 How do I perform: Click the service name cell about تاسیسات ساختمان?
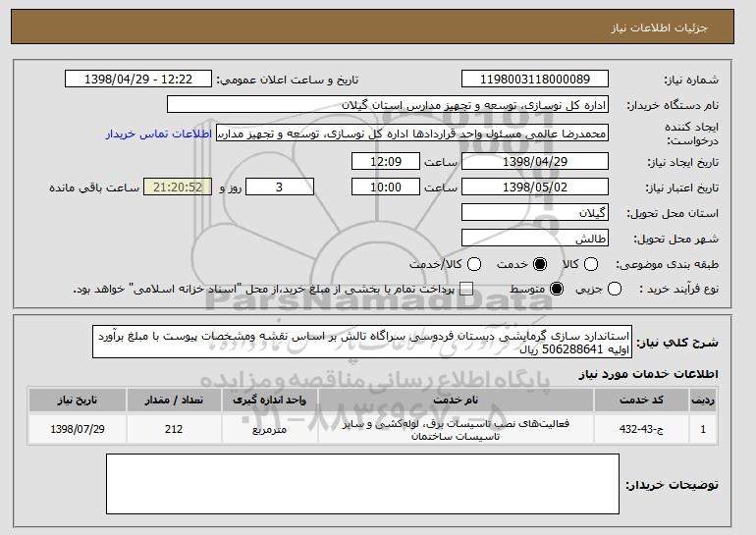[456, 429]
